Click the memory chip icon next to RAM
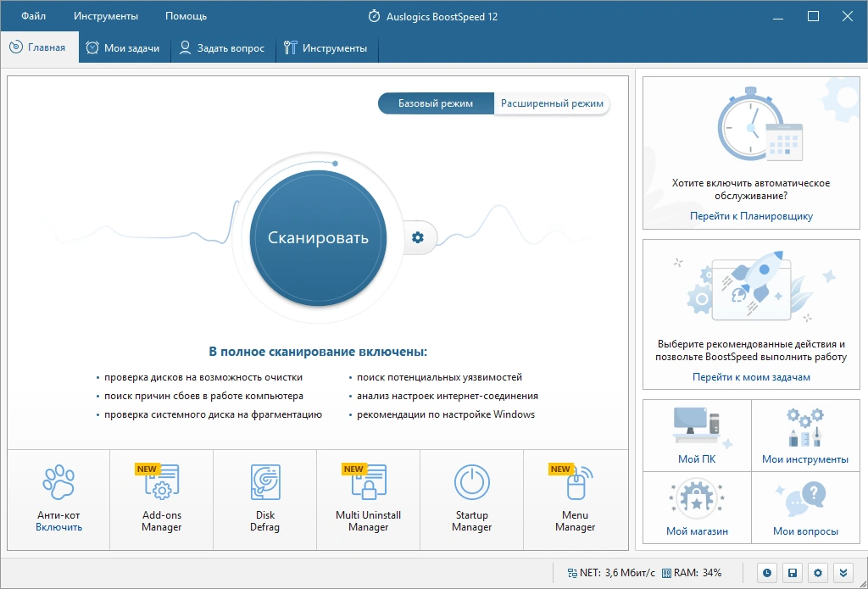The image size is (868, 589). [666, 573]
